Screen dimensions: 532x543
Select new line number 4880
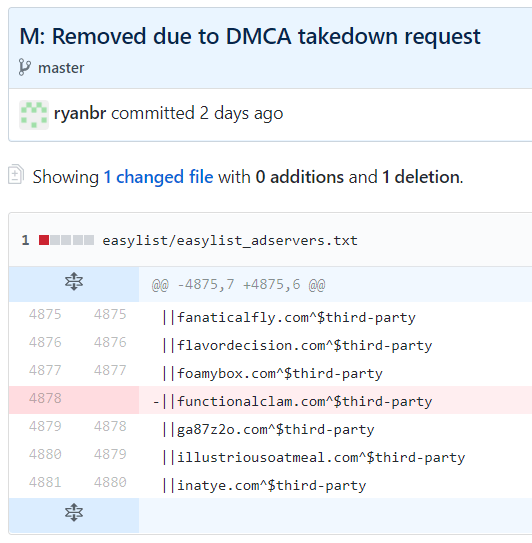click(x=110, y=482)
